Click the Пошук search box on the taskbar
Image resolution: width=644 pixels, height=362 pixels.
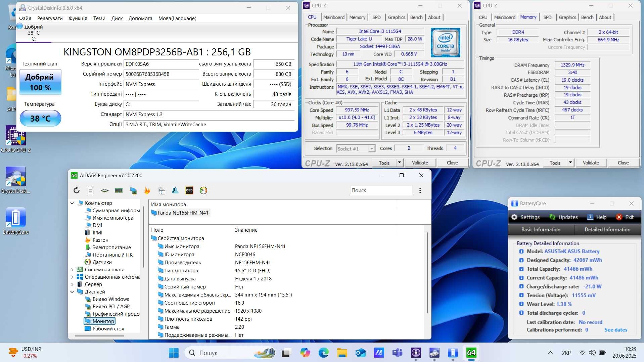point(230,353)
